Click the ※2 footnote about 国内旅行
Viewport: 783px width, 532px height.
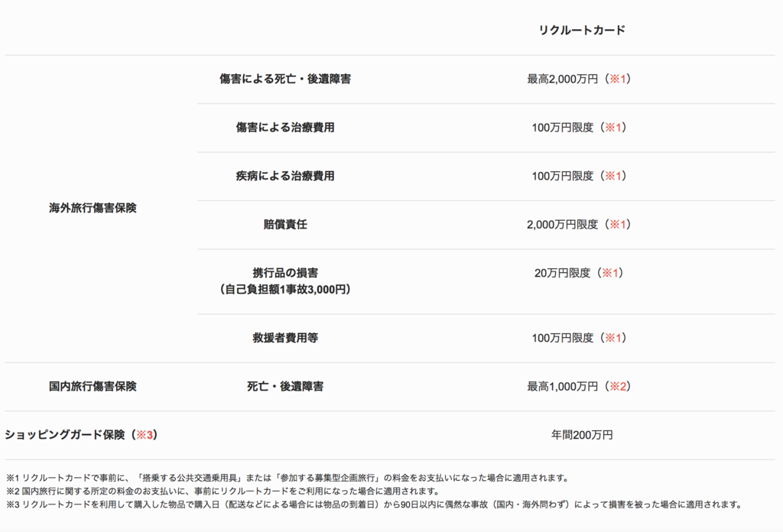click(x=223, y=491)
